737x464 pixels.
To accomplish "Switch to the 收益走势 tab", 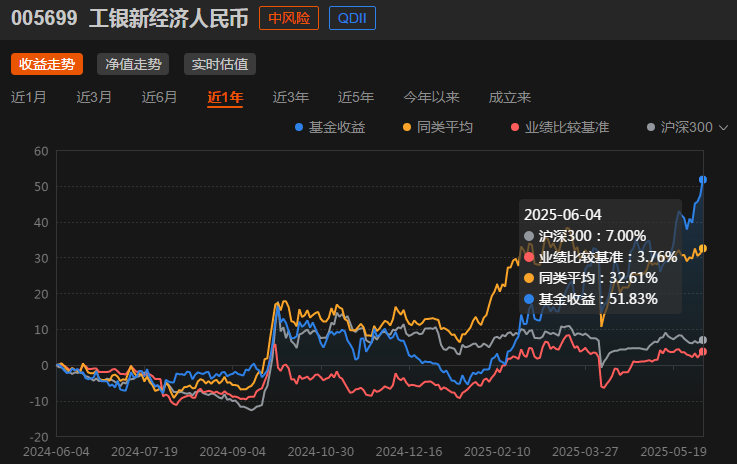I will click(x=47, y=64).
